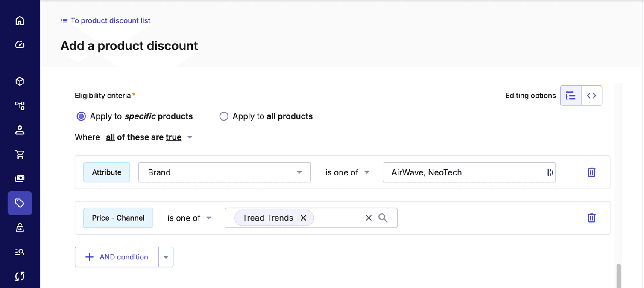Select the Products cube icon in sidebar
644x288 pixels.
click(20, 81)
